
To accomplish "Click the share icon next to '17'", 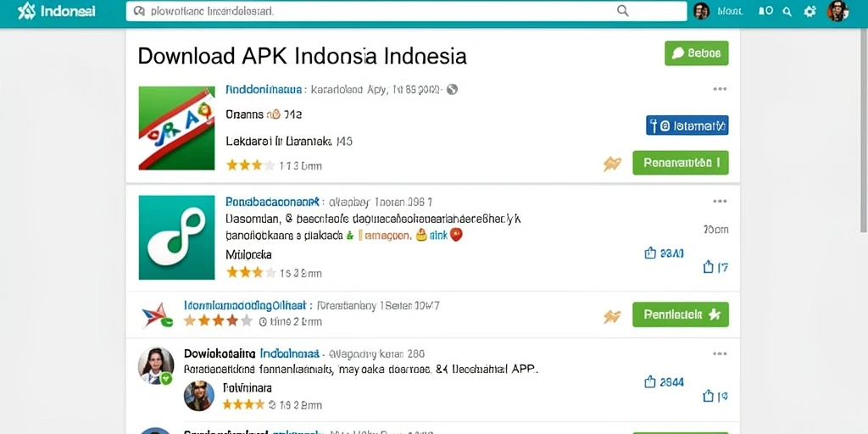I will [x=708, y=267].
